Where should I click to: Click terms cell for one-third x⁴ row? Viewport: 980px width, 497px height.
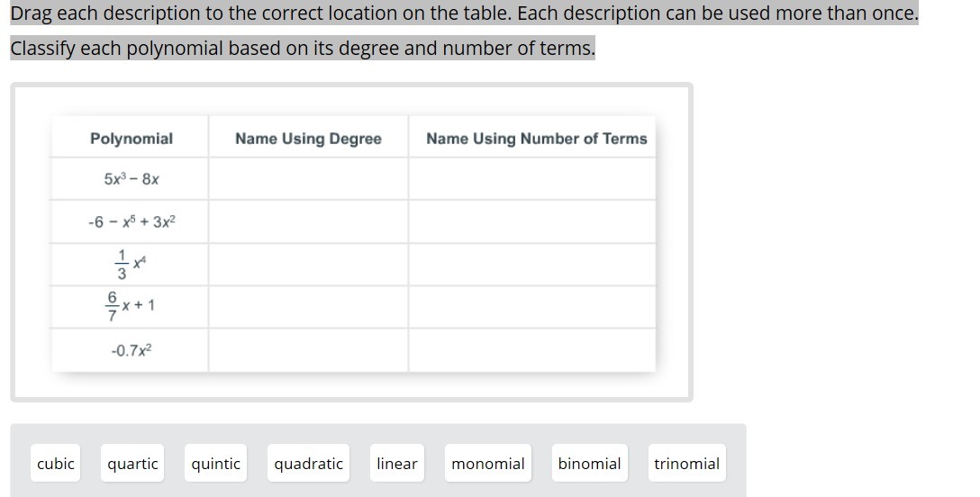[531, 265]
